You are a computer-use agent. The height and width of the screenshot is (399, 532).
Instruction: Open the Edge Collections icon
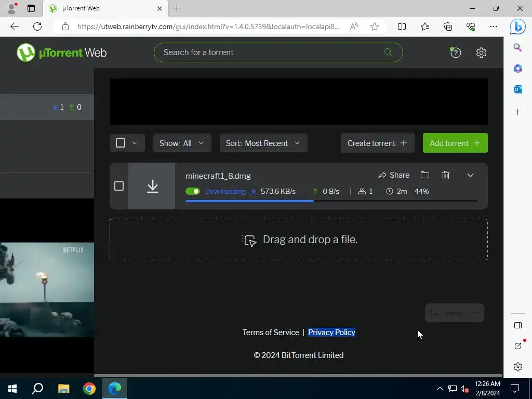pos(448,26)
